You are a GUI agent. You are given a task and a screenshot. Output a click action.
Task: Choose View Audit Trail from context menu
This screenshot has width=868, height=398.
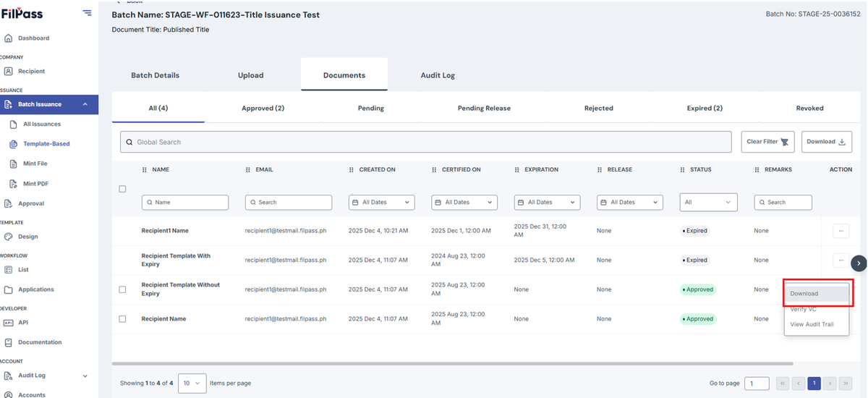[817, 324]
